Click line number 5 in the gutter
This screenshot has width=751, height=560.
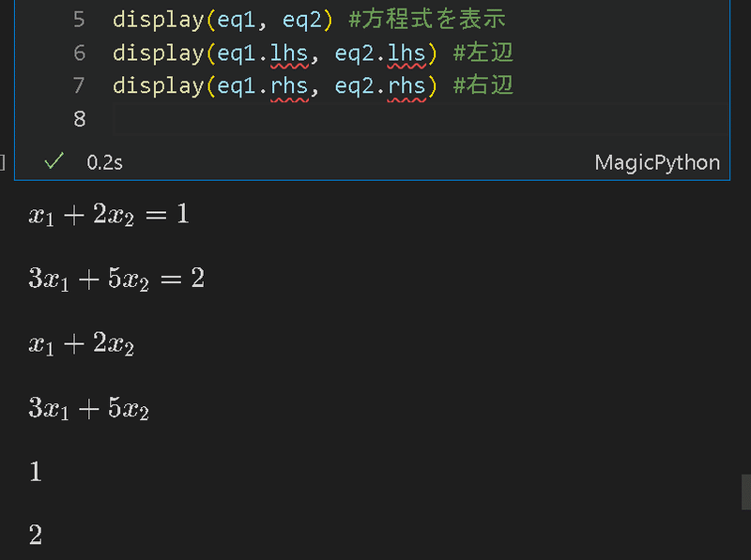(x=80, y=19)
